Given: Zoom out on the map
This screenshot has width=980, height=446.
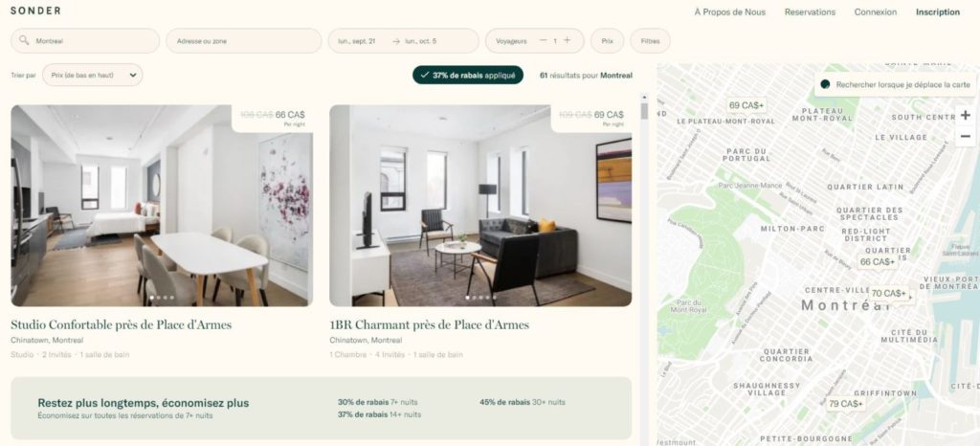Looking at the screenshot, I should pos(965,136).
